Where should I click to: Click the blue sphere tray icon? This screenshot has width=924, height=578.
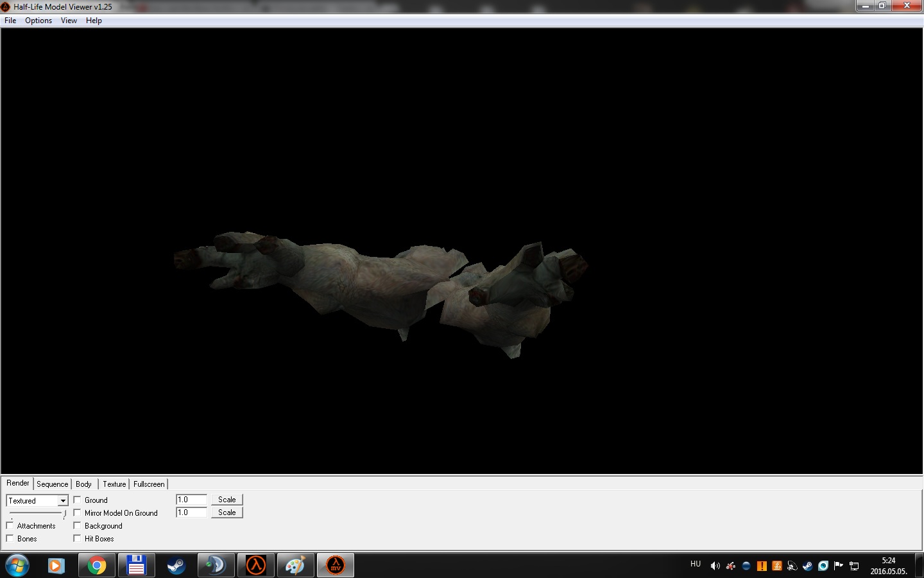pyautogui.click(x=746, y=566)
